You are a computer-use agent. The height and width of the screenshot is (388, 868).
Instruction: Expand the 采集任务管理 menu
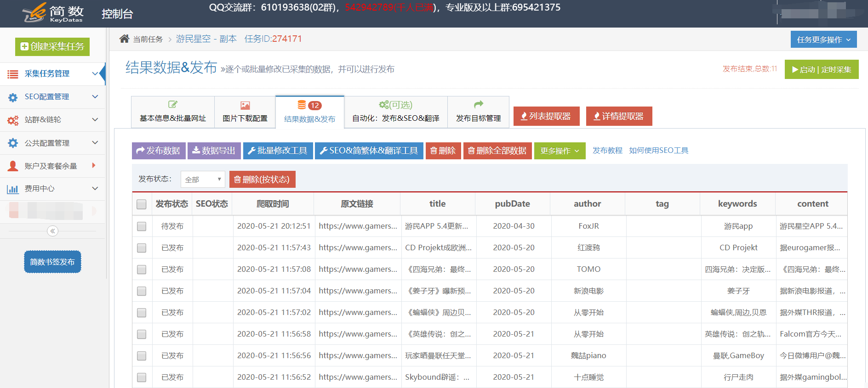click(95, 73)
